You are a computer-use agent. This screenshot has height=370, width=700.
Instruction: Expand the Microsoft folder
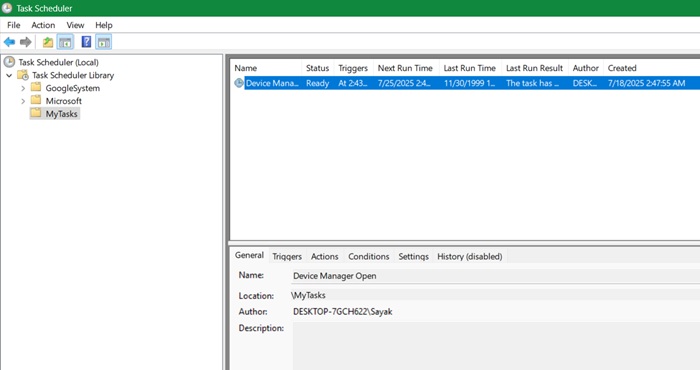point(23,101)
